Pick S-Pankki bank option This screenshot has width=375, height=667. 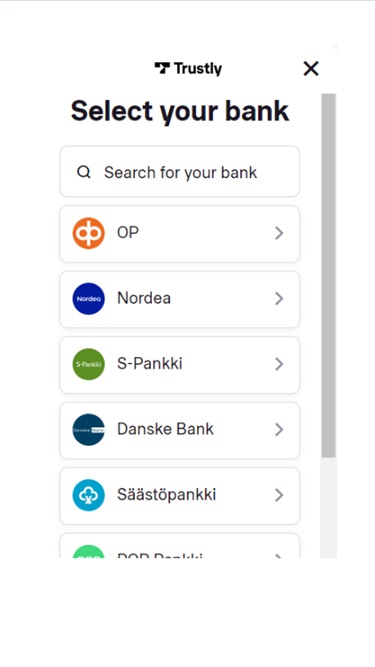[179, 365]
